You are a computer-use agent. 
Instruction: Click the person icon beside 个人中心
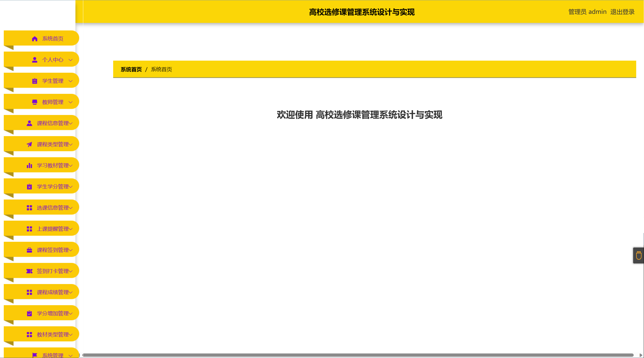[x=35, y=60]
